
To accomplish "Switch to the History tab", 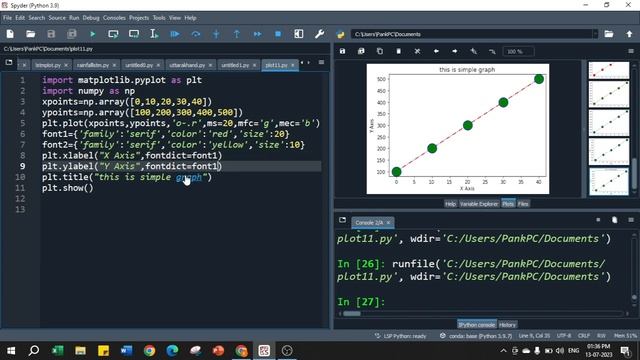I will tap(507, 325).
